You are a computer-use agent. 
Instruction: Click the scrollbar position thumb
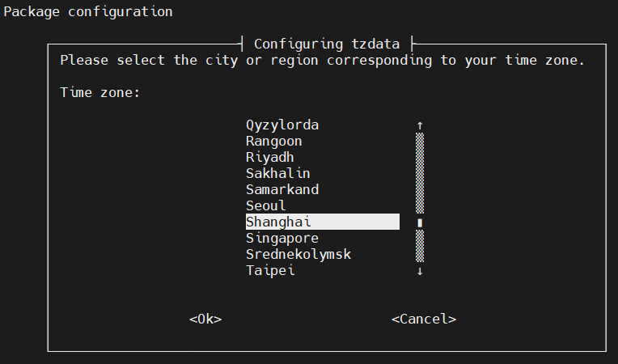420,222
